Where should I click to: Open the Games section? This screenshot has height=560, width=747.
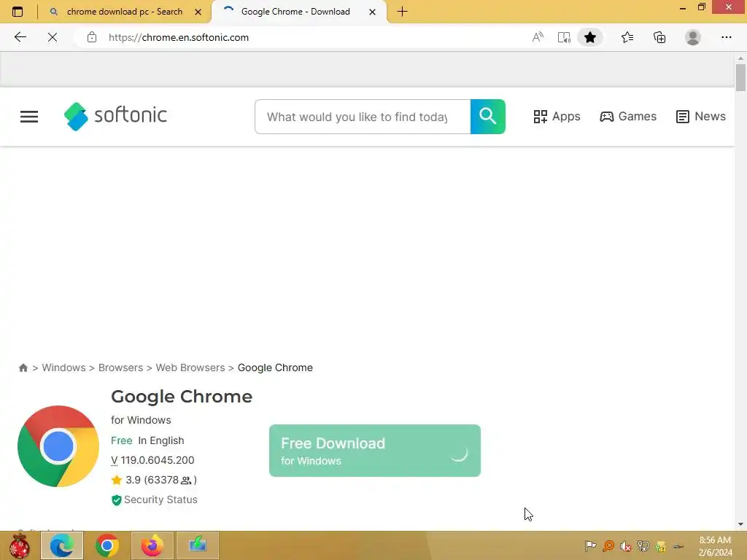click(628, 116)
